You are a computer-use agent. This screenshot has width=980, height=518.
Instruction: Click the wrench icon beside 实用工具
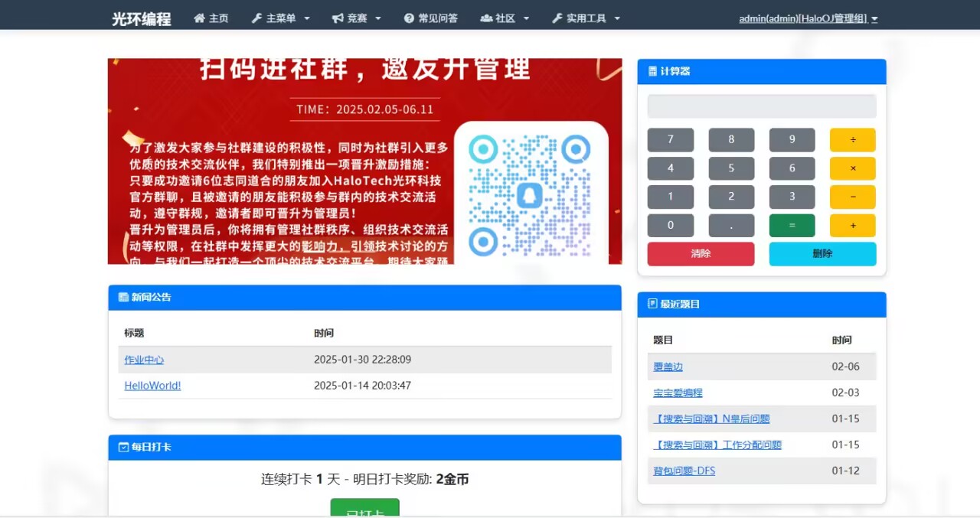click(x=557, y=18)
